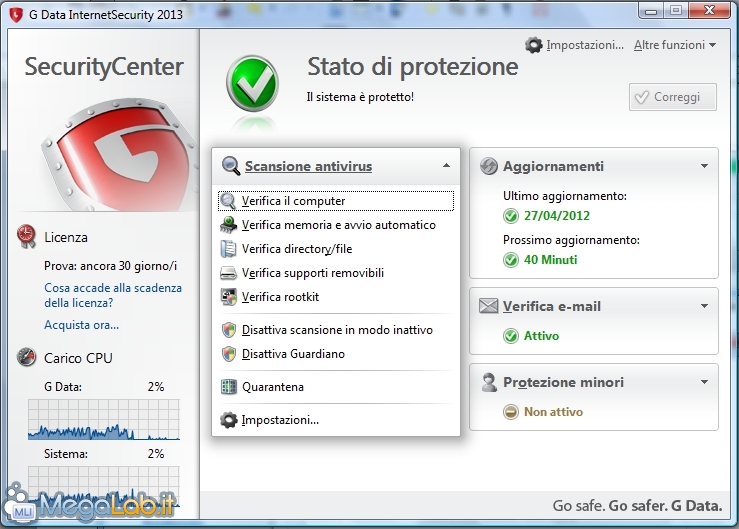Click the 'Carico CPU' label

click(x=78, y=358)
